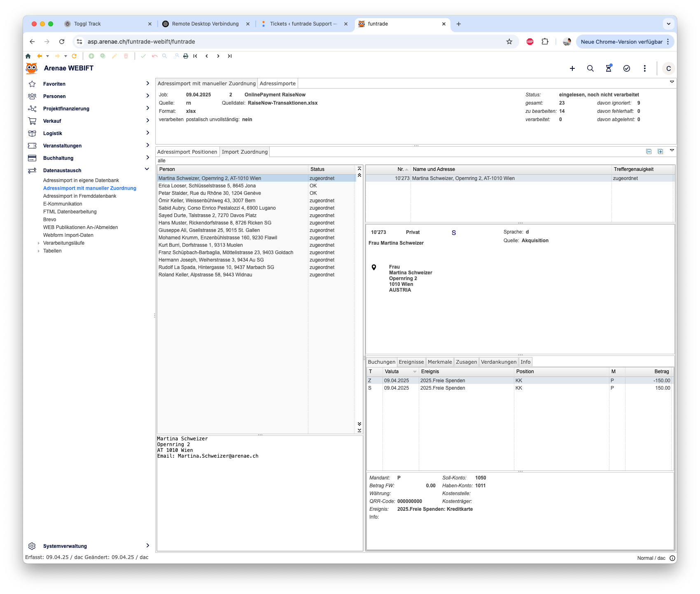The width and height of the screenshot is (700, 594).
Task: Click the plus icon in the app header
Action: pos(572,68)
